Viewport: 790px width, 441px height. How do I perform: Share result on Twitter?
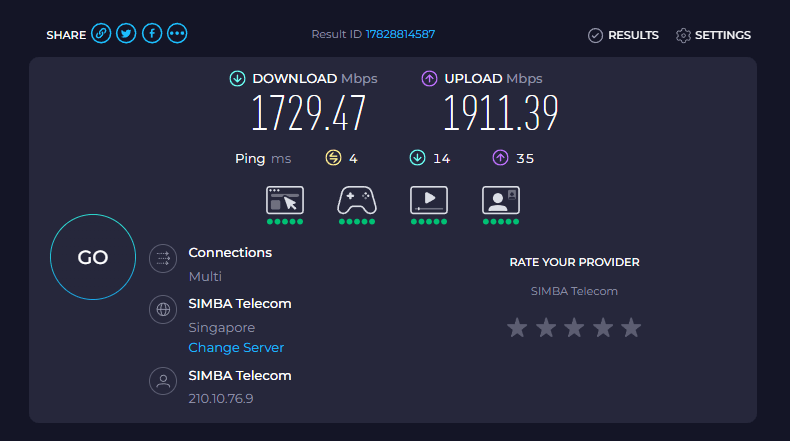pyautogui.click(x=126, y=34)
